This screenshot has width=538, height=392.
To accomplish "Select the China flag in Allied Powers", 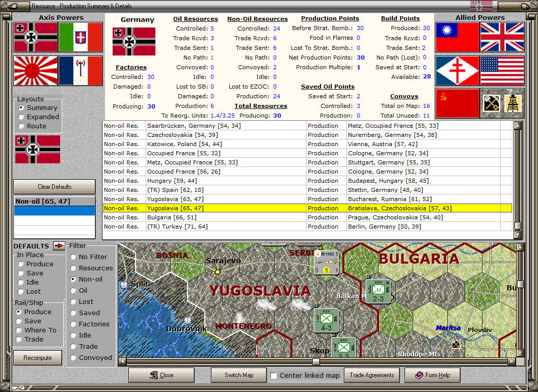I will coord(458,37).
